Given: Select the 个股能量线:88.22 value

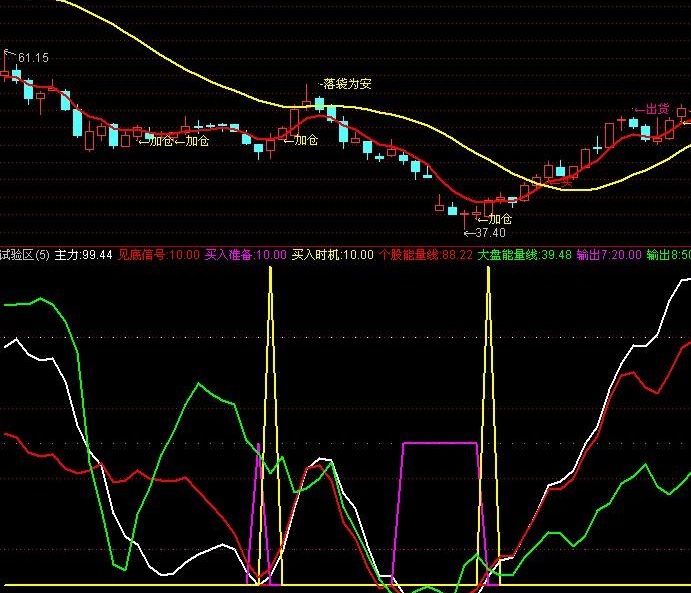Looking at the screenshot, I should point(426,255).
